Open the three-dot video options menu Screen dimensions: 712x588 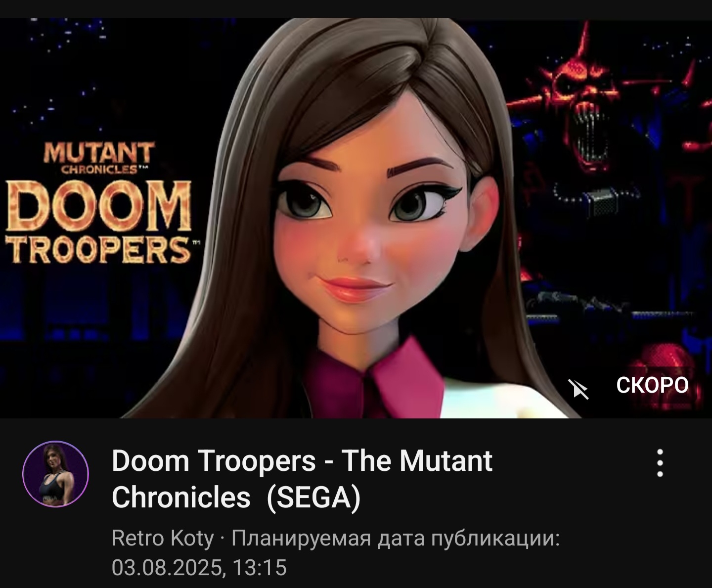(x=660, y=463)
